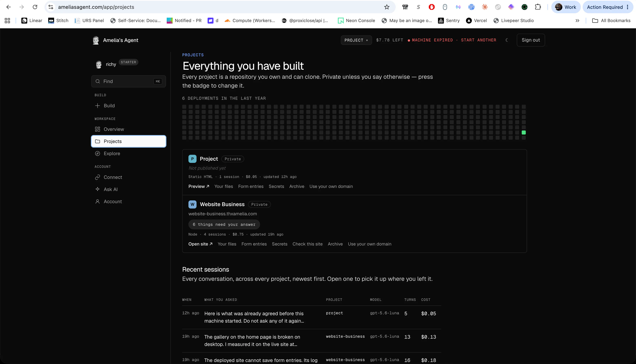The width and height of the screenshot is (636, 364).
Task: Click richy's profile avatar in sidebar
Action: coord(99,64)
